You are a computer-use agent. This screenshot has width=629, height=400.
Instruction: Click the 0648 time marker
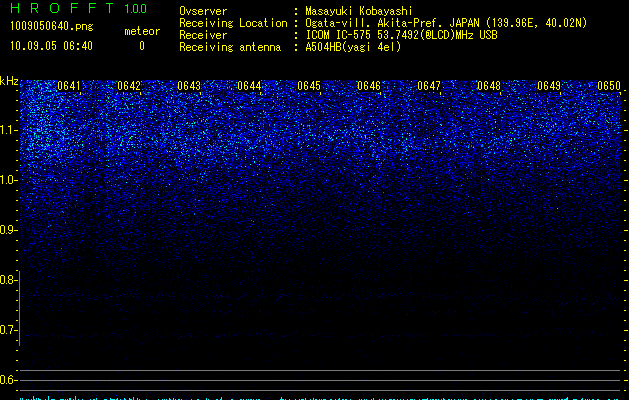pyautogui.click(x=489, y=86)
